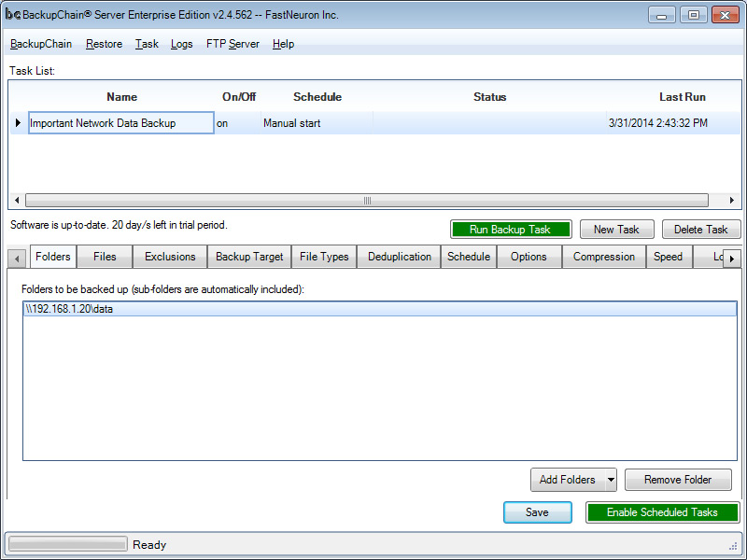Switch to the Files tab

[x=105, y=257]
